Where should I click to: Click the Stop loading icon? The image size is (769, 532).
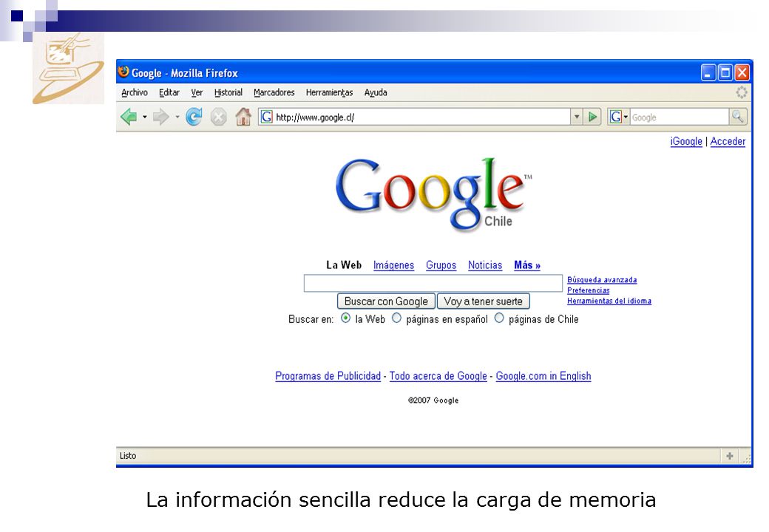(218, 117)
